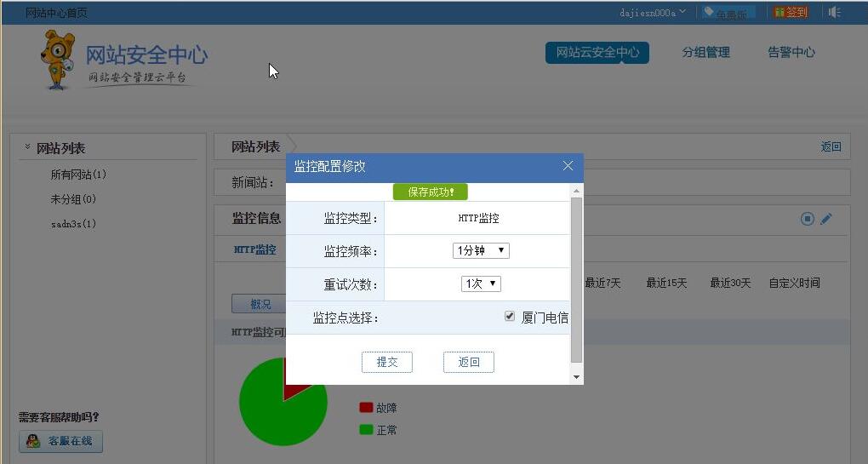Click the free version tag badge
Screen dimensions: 868x464
pos(728,12)
